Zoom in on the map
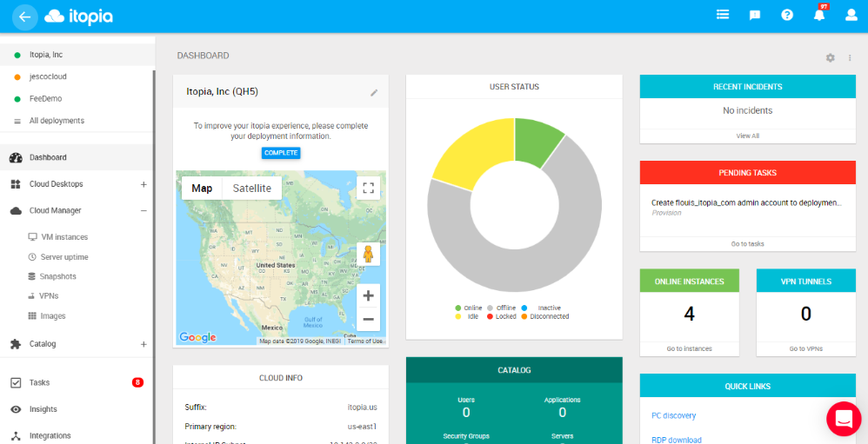Image resolution: width=868 pixels, height=444 pixels. [x=368, y=295]
